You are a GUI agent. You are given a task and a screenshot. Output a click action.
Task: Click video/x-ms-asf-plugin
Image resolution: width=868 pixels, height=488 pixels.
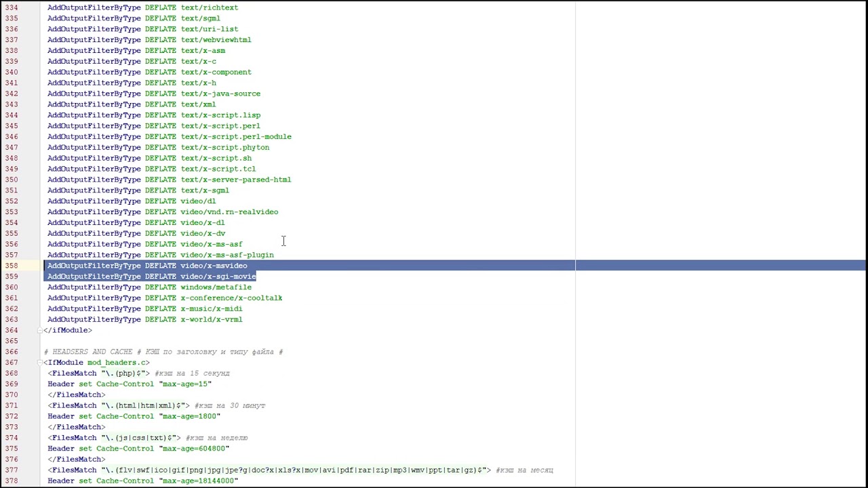(x=227, y=255)
